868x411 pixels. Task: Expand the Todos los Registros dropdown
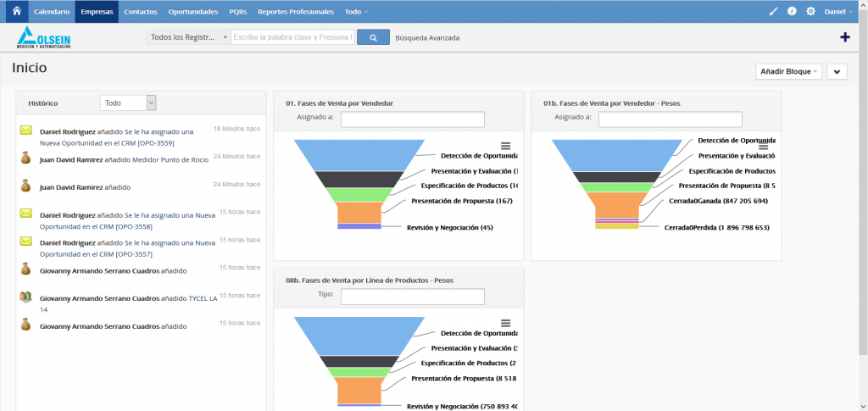(188, 37)
